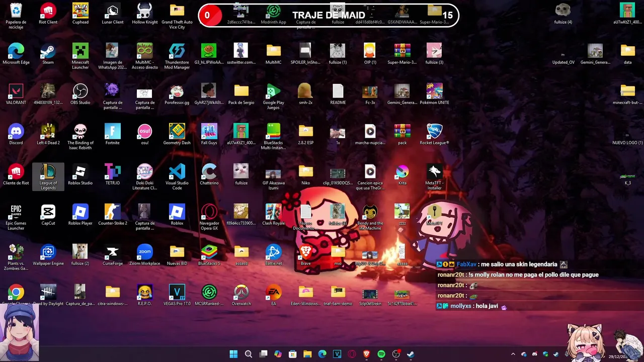Click the Discord system tray icon
The image size is (644, 362).
tap(534, 354)
